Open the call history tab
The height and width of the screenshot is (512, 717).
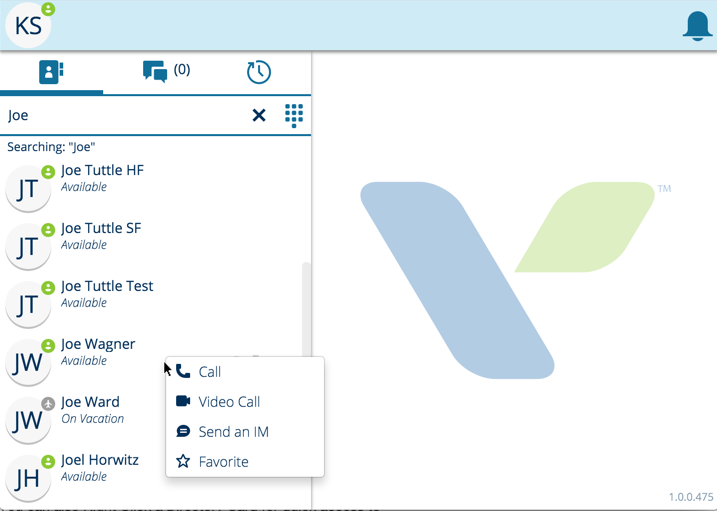click(x=259, y=72)
